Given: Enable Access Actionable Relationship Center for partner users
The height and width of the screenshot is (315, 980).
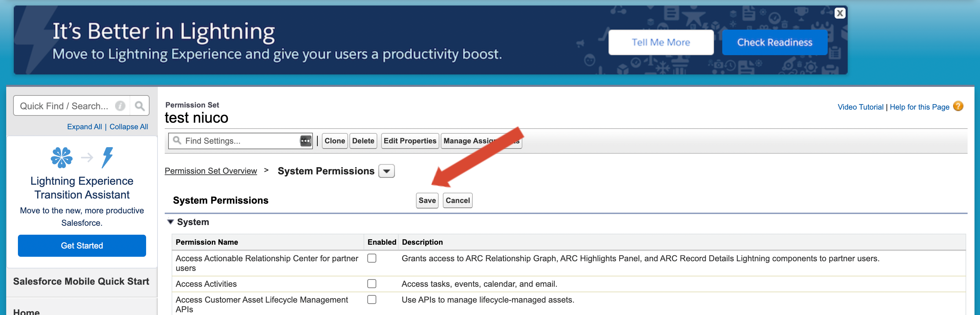Looking at the screenshot, I should (x=372, y=258).
